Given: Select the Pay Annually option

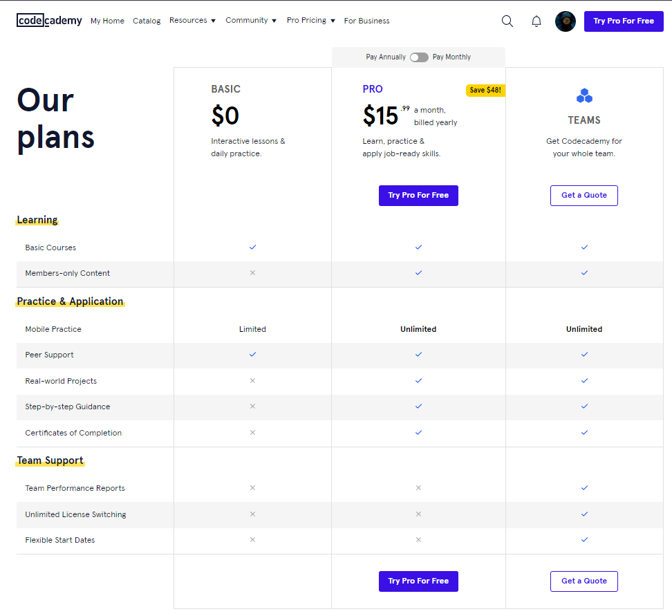Looking at the screenshot, I should (x=386, y=57).
